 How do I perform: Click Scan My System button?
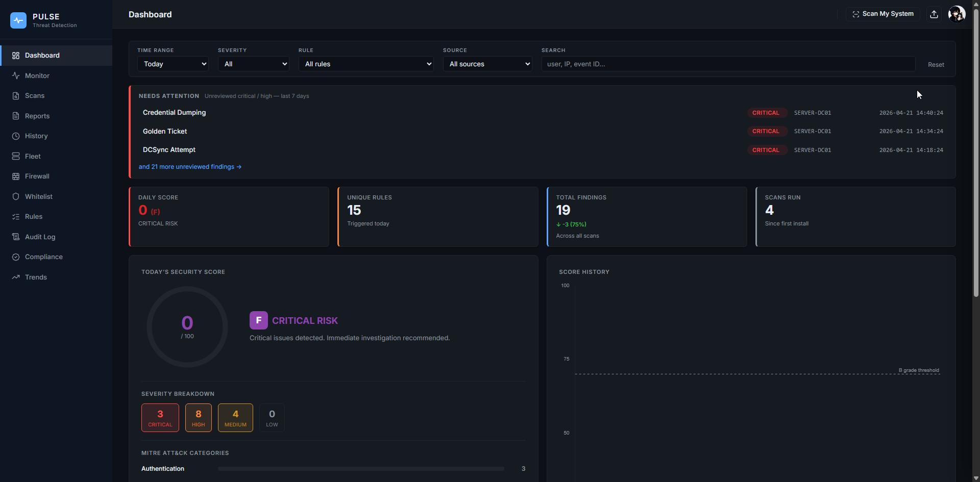click(883, 14)
